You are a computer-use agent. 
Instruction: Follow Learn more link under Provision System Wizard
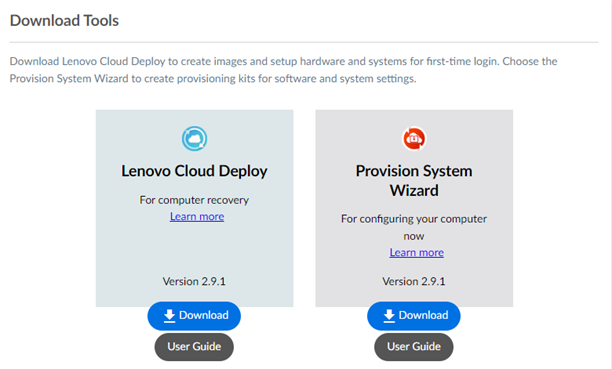coord(416,252)
